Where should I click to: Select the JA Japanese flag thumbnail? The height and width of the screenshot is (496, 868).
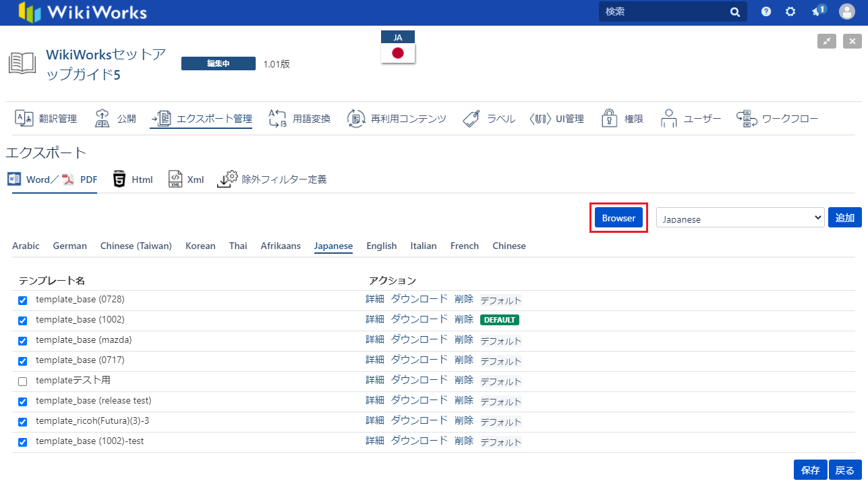[398, 47]
